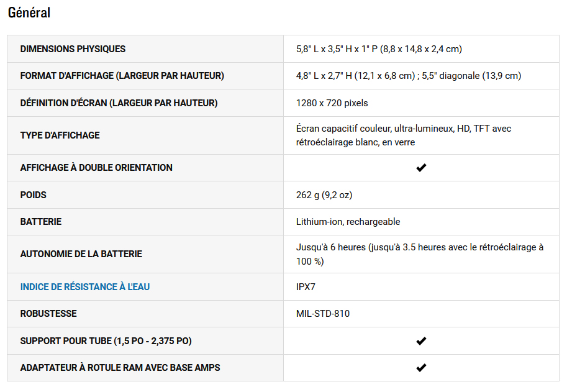Image resolution: width=567 pixels, height=392 pixels.
Task: Open the Indice de résistance à l'eau link
Action: (85, 287)
